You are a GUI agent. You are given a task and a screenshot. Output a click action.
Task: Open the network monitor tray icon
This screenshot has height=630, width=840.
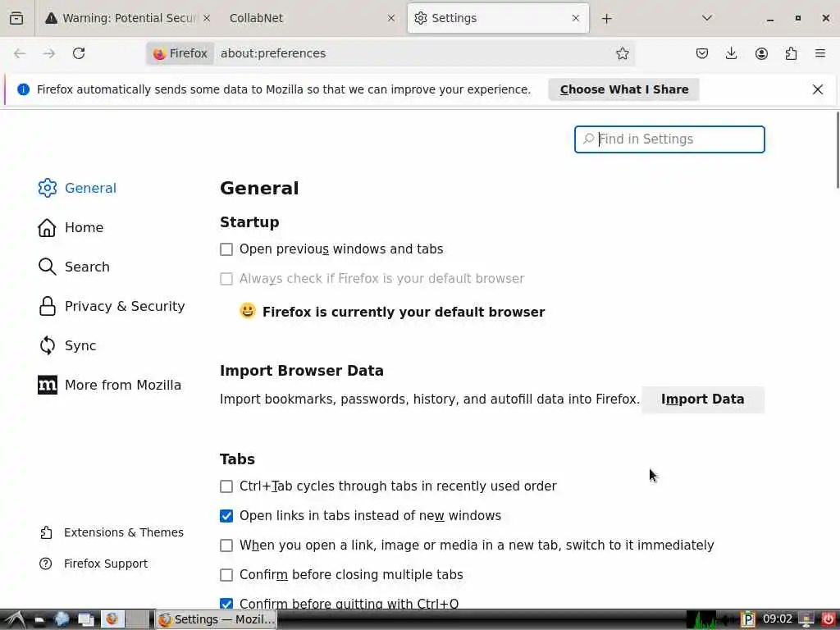(806, 620)
